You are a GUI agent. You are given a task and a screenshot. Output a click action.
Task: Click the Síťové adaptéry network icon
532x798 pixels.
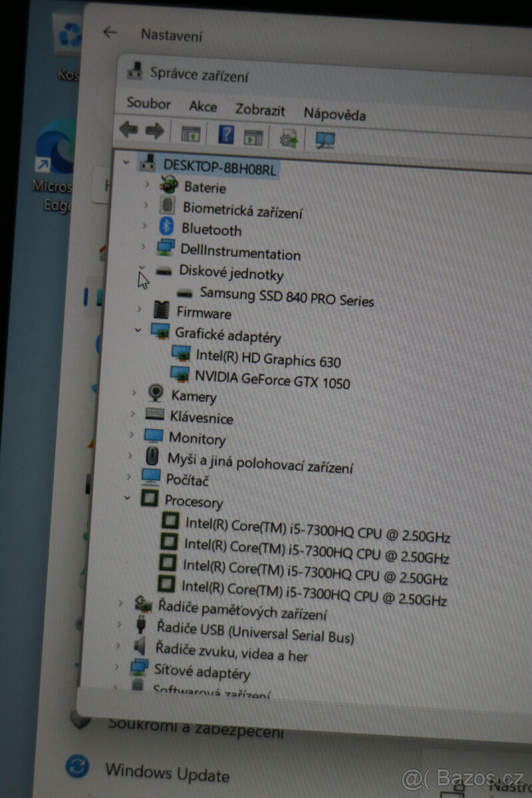[x=138, y=667]
